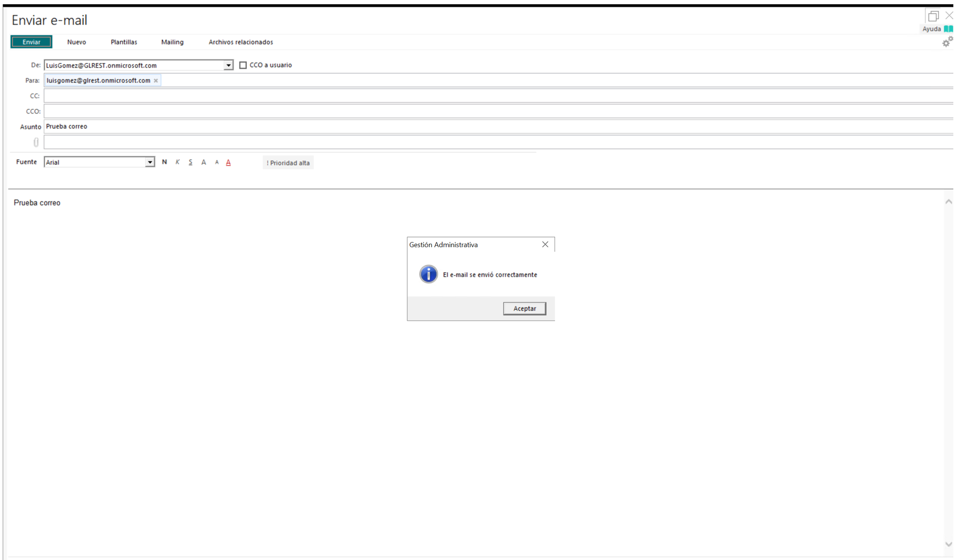Open Ayuda help book icon
The image size is (956, 560).
point(948,29)
